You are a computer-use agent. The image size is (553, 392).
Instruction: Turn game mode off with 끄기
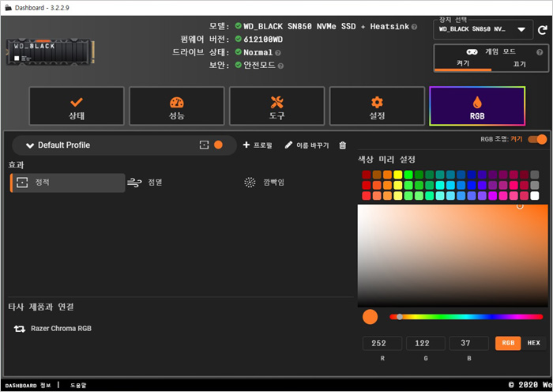click(519, 64)
